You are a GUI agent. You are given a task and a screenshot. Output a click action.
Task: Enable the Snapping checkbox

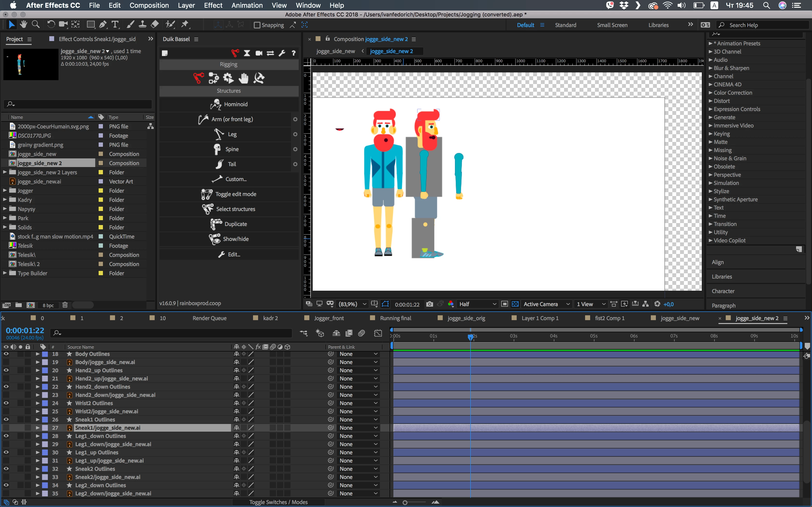[257, 25]
